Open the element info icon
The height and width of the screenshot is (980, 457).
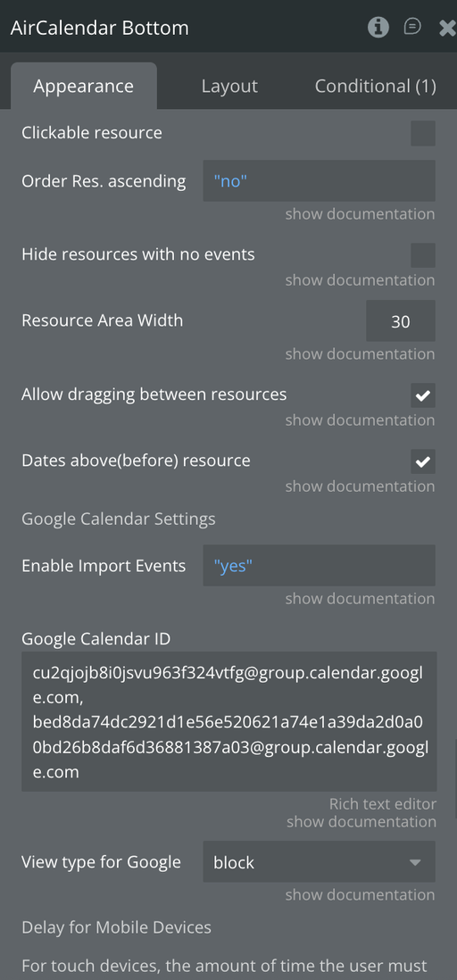[x=378, y=27]
